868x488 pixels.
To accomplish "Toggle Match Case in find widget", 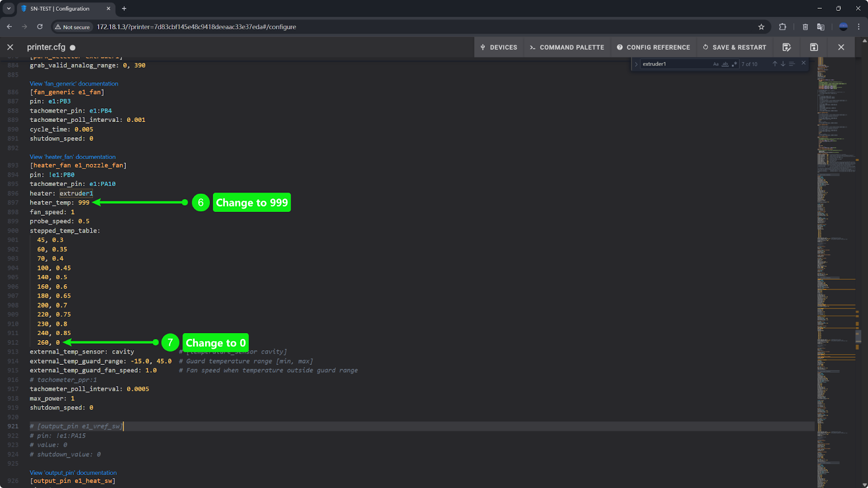I will (716, 64).
